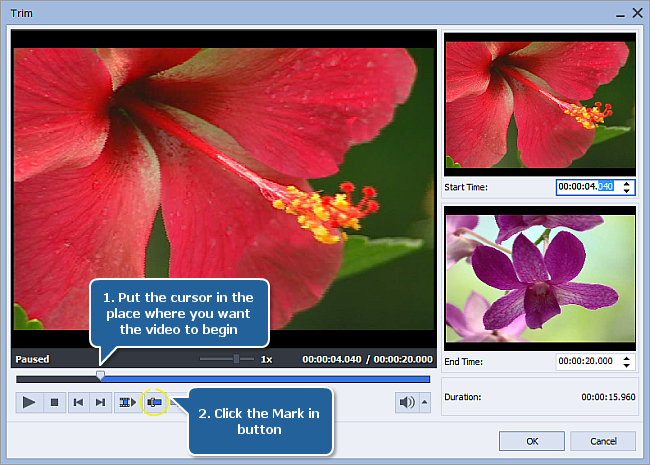Click the blue timeline seek bar

265,379
